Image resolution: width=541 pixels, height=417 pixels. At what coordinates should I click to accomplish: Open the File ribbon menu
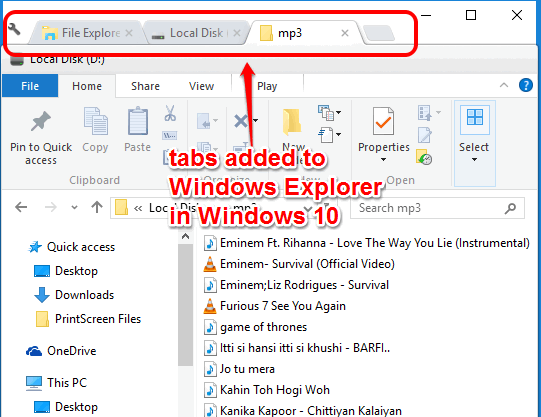pos(30,86)
